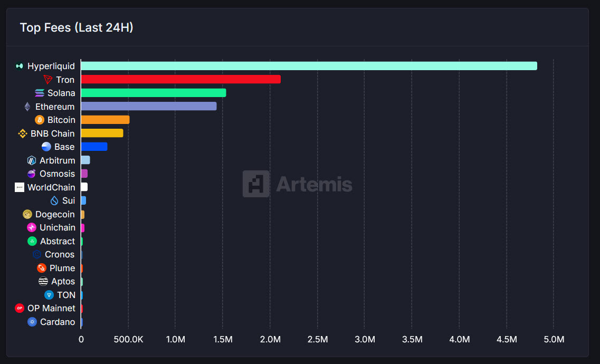The image size is (600, 364).
Task: Click the 'TON' label
Action: [66, 295]
